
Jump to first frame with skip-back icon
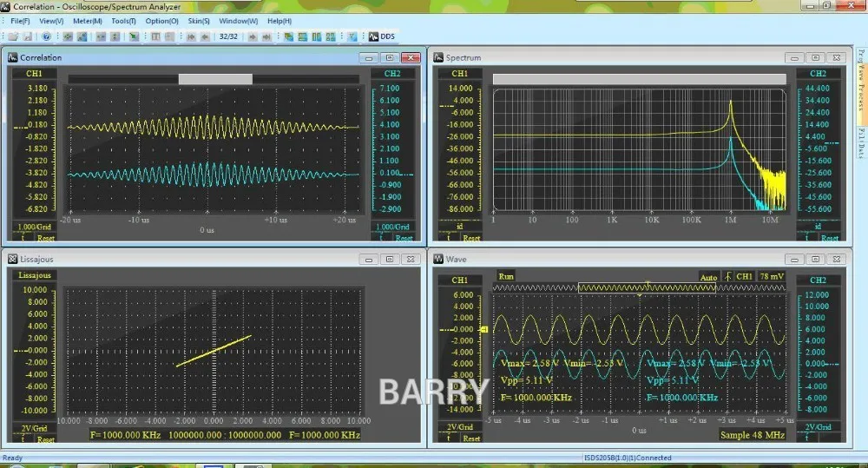191,36
